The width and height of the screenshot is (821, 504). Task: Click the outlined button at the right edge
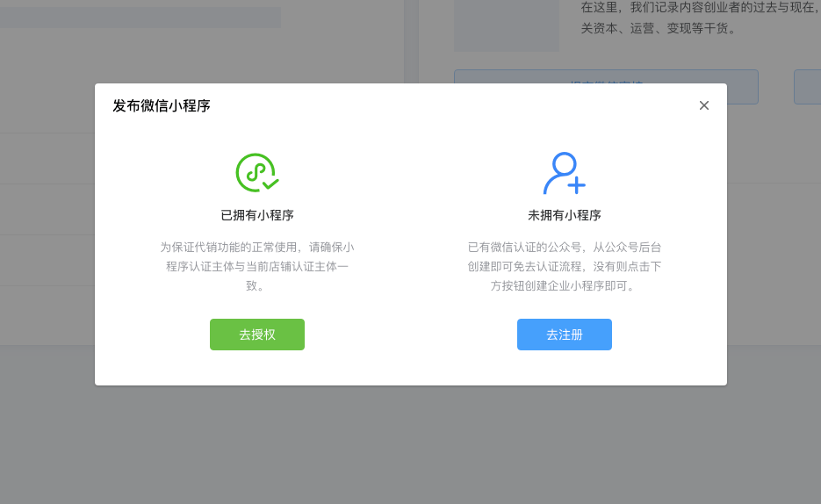click(807, 87)
